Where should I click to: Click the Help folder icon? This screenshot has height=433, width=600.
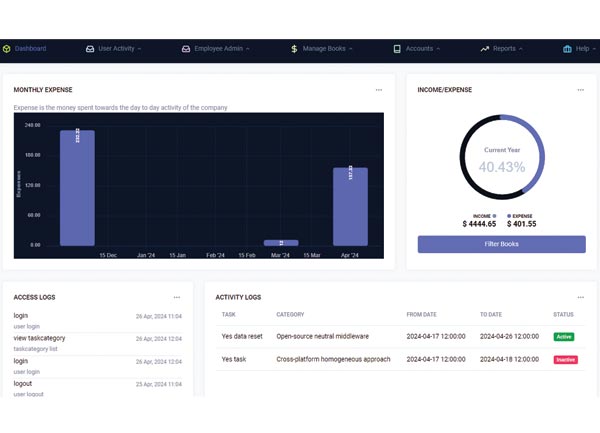(x=567, y=48)
